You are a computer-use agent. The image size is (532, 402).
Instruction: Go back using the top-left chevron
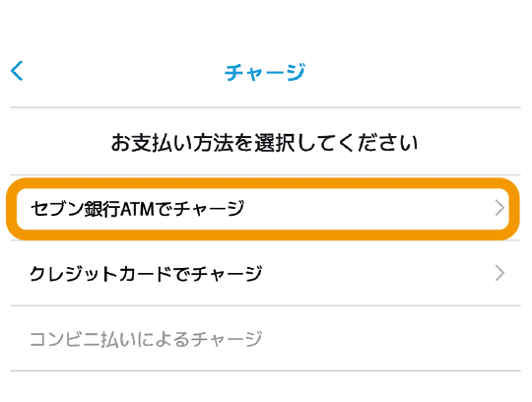coord(17,71)
